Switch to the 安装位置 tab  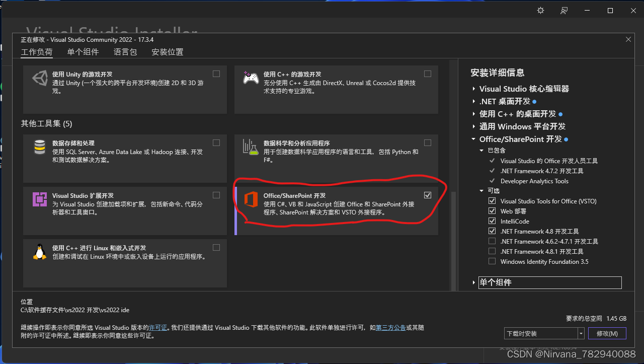point(168,52)
